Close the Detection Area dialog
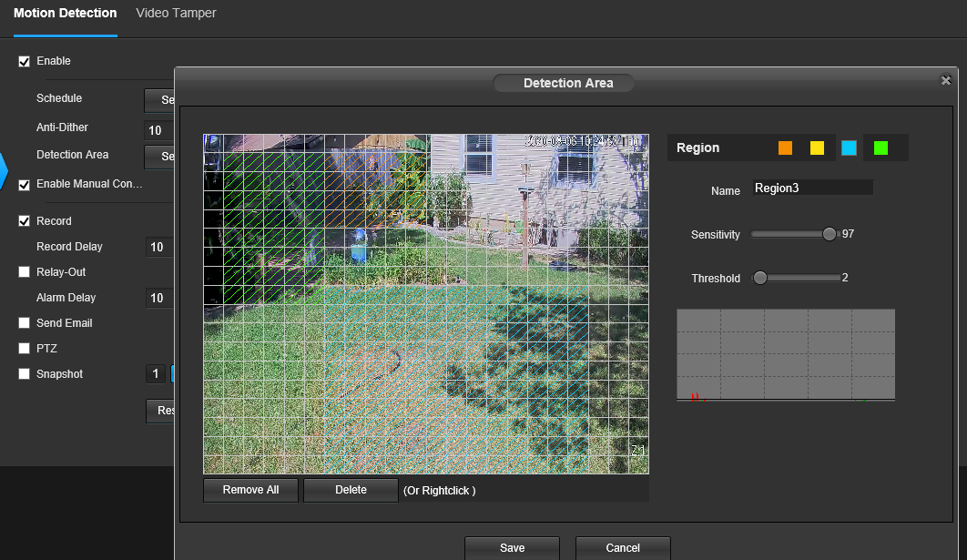Image resolution: width=967 pixels, height=560 pixels. coord(946,80)
